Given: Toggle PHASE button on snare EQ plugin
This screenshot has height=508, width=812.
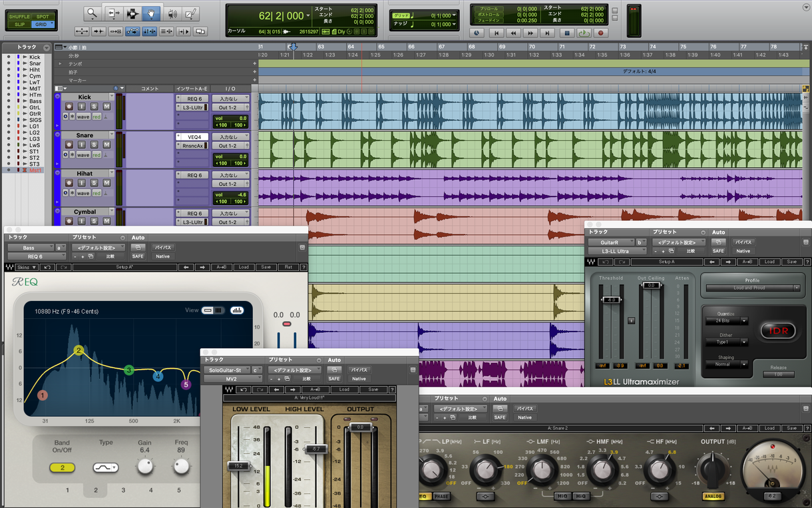Looking at the screenshot, I should (x=442, y=496).
